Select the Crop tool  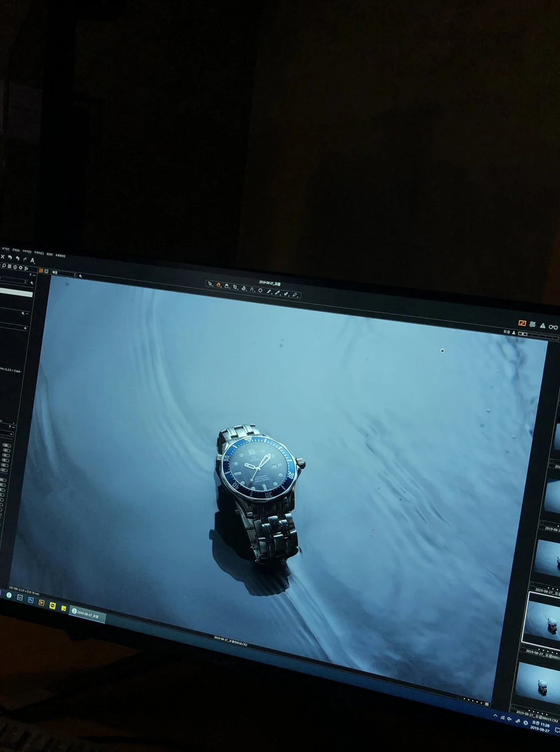pyautogui.click(x=235, y=287)
